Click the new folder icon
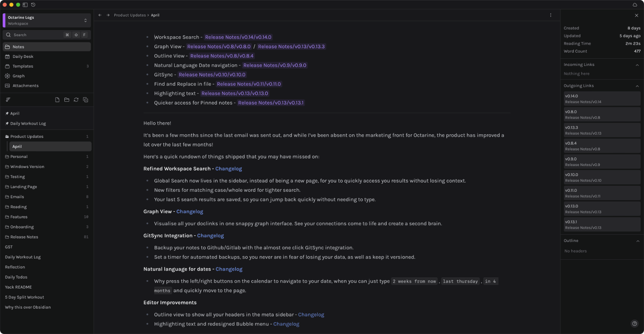644x334 pixels. coord(67,100)
